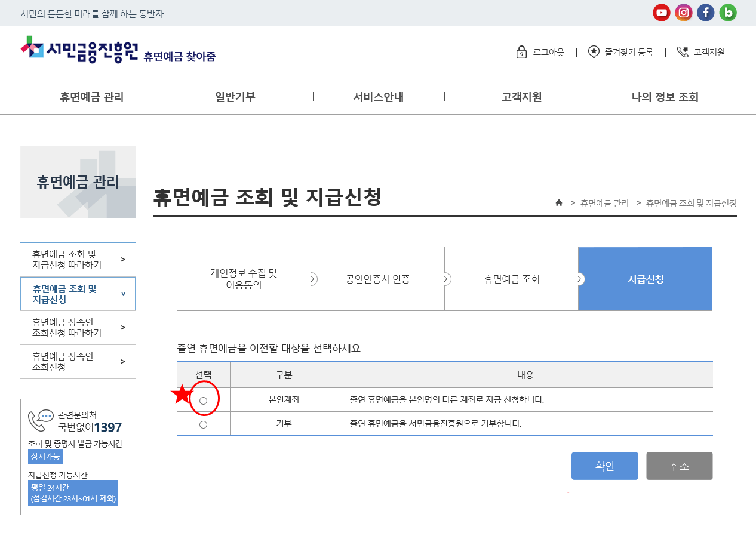The width and height of the screenshot is (756, 536).
Task: Open the Naver blog icon
Action: 727,13
